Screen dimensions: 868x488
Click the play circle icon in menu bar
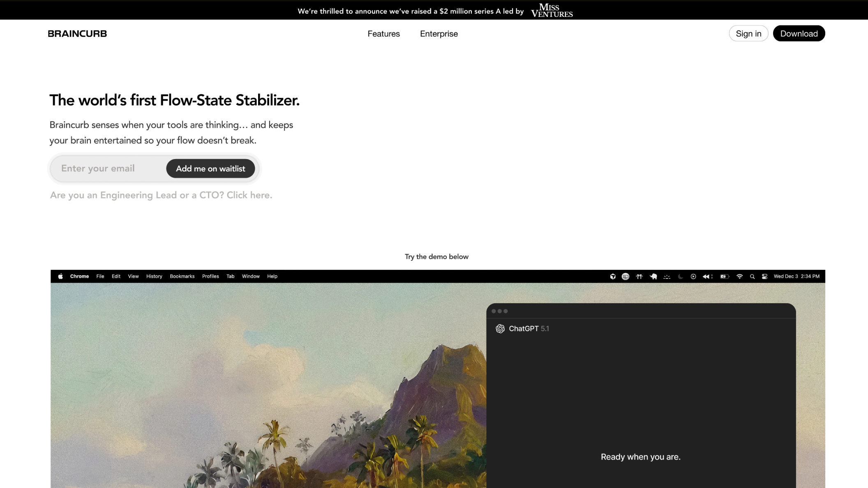(693, 276)
